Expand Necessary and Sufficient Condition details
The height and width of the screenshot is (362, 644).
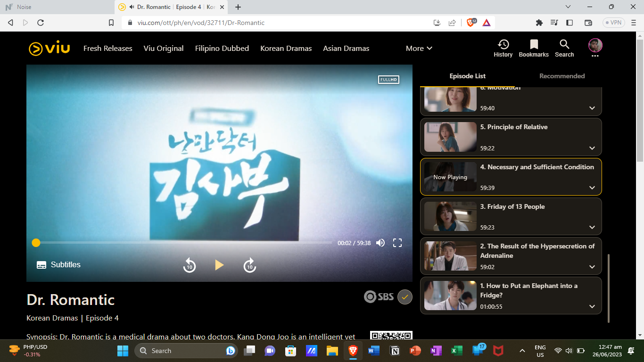point(592,188)
